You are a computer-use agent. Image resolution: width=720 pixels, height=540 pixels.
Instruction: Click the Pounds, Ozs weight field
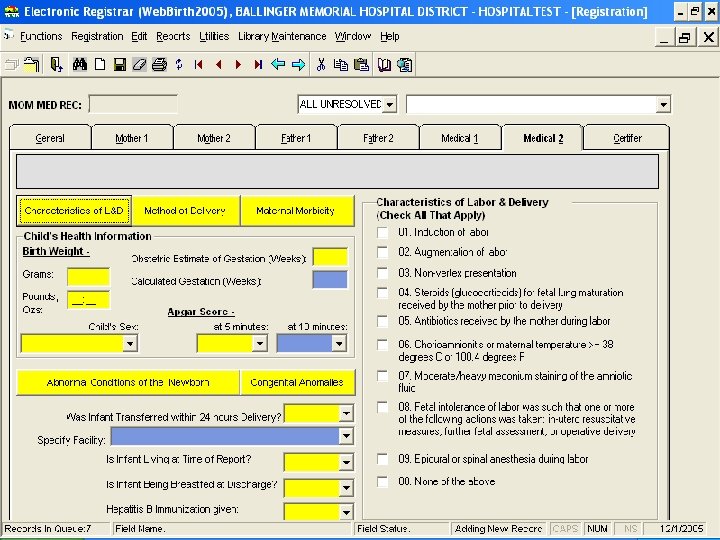coord(89,300)
